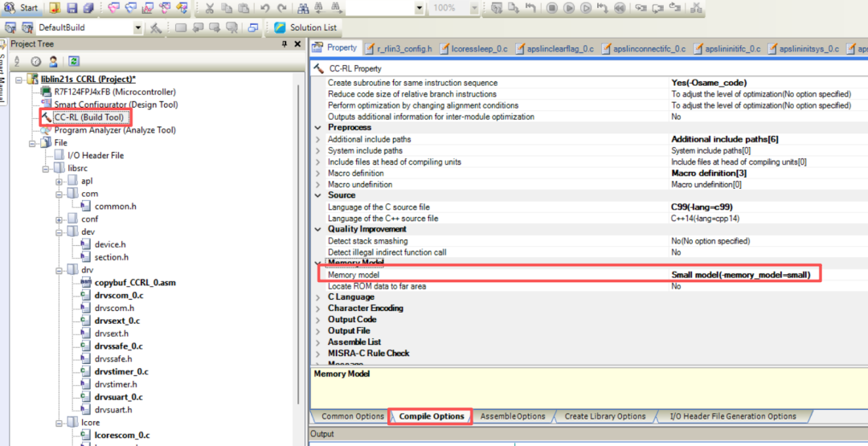The image size is (868, 446).
Task: Click the Undo arrow icon
Action: coord(264,8)
